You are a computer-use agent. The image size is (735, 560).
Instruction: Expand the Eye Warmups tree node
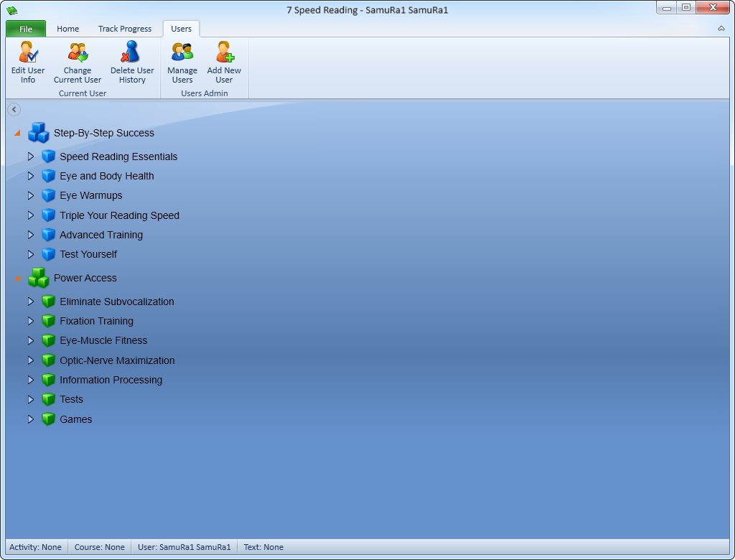click(30, 195)
